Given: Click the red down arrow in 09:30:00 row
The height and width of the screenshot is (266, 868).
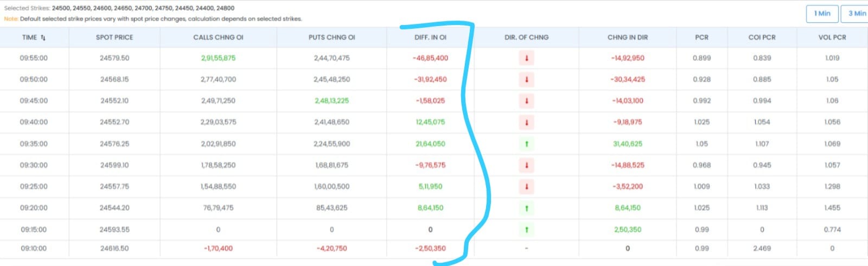Looking at the screenshot, I should coord(526,165).
